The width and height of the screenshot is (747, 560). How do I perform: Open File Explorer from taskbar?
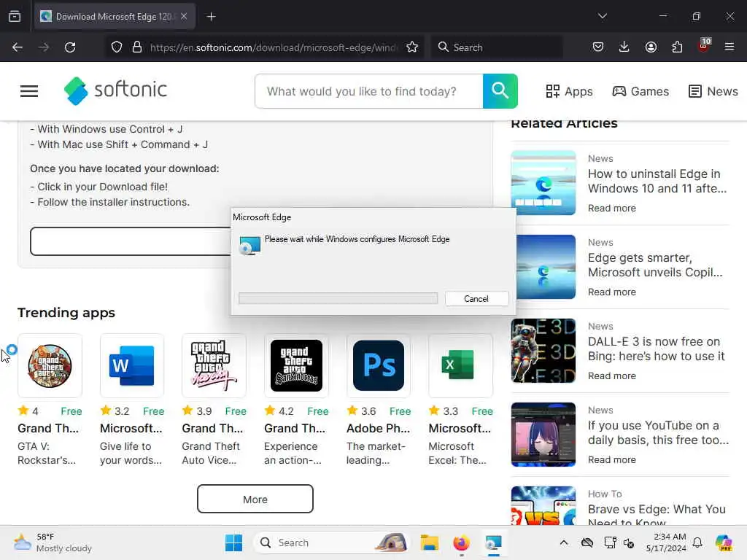[x=429, y=542]
